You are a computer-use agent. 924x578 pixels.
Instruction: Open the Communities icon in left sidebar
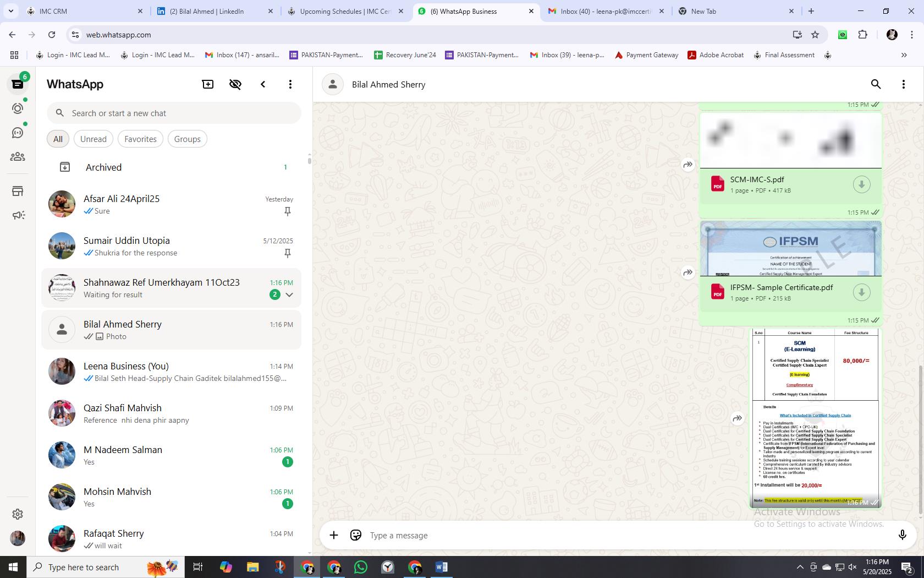(18, 157)
